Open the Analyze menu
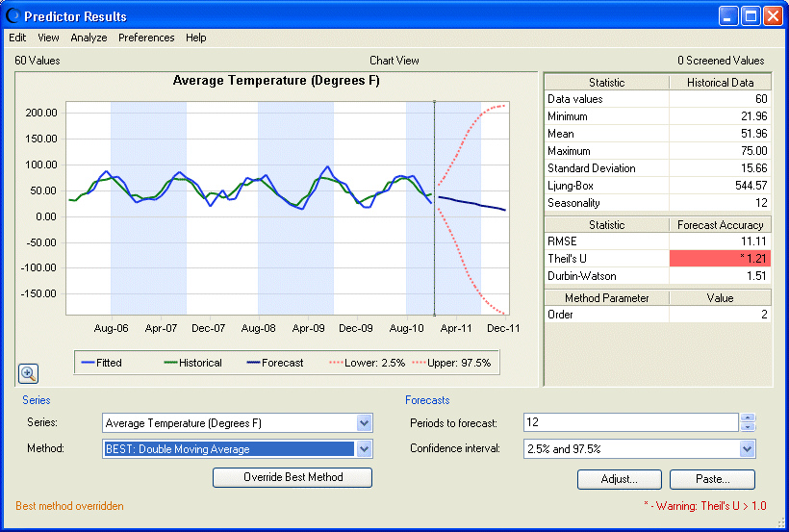The image size is (789, 532). [89, 38]
